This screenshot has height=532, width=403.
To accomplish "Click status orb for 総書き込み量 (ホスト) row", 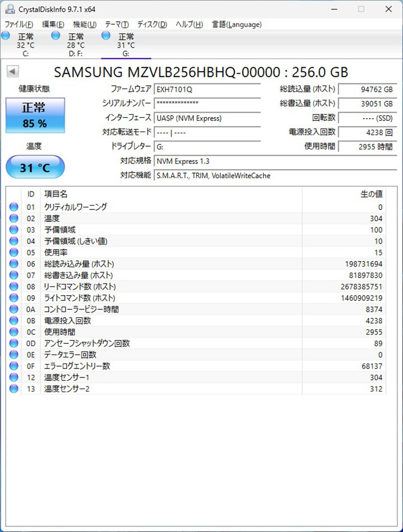I will pos(13,275).
